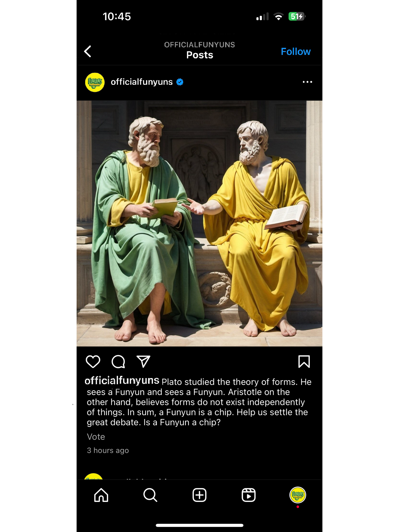Tap the 3 hours ago timestamp
The image size is (399, 532).
(x=108, y=450)
